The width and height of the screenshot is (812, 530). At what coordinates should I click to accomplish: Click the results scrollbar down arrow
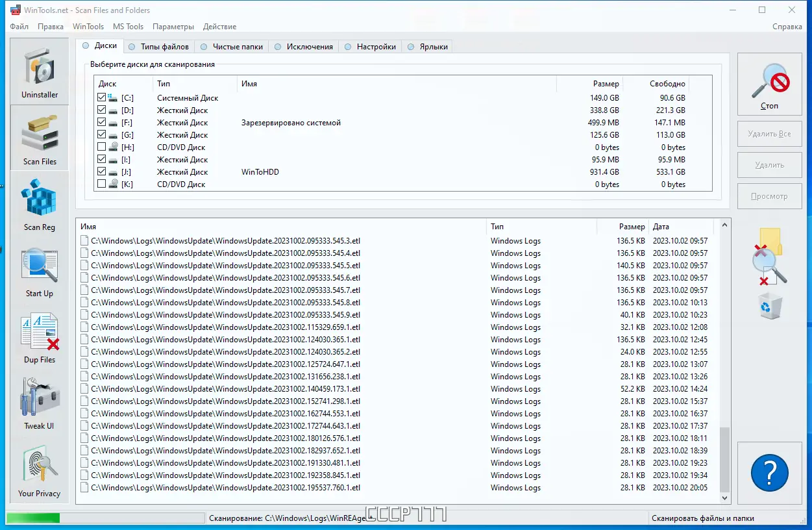[x=724, y=499]
